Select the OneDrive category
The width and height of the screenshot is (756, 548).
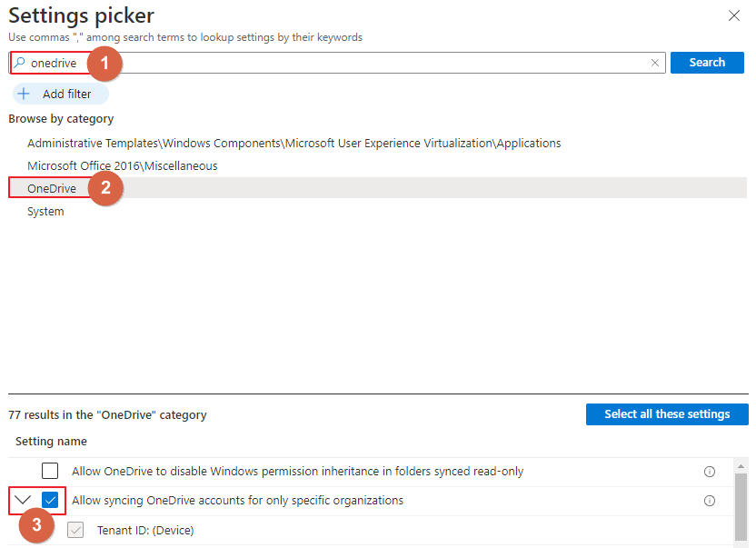pyautogui.click(x=52, y=188)
